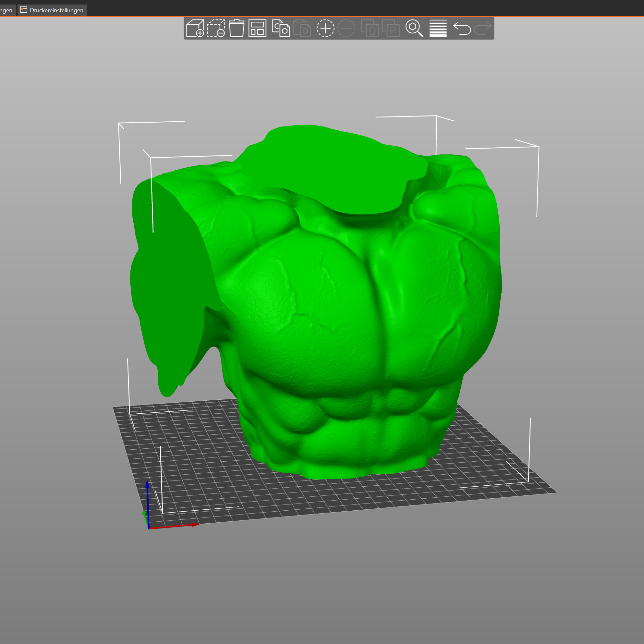Select the green torso model
The width and height of the screenshot is (644, 644).
(x=333, y=300)
